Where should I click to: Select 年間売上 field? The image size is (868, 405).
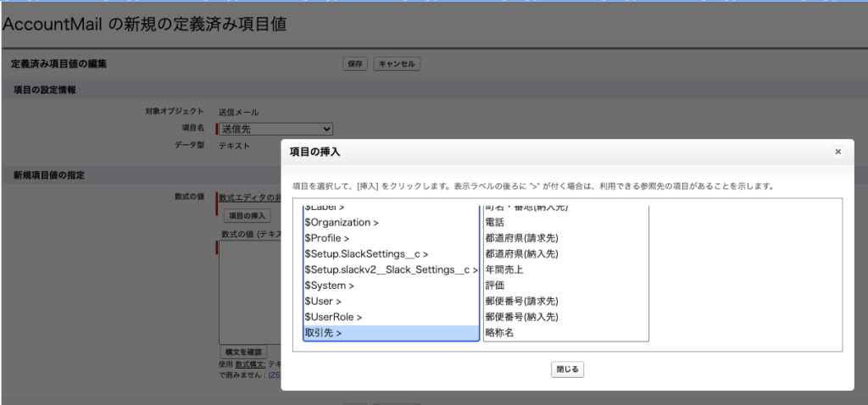coord(565,270)
